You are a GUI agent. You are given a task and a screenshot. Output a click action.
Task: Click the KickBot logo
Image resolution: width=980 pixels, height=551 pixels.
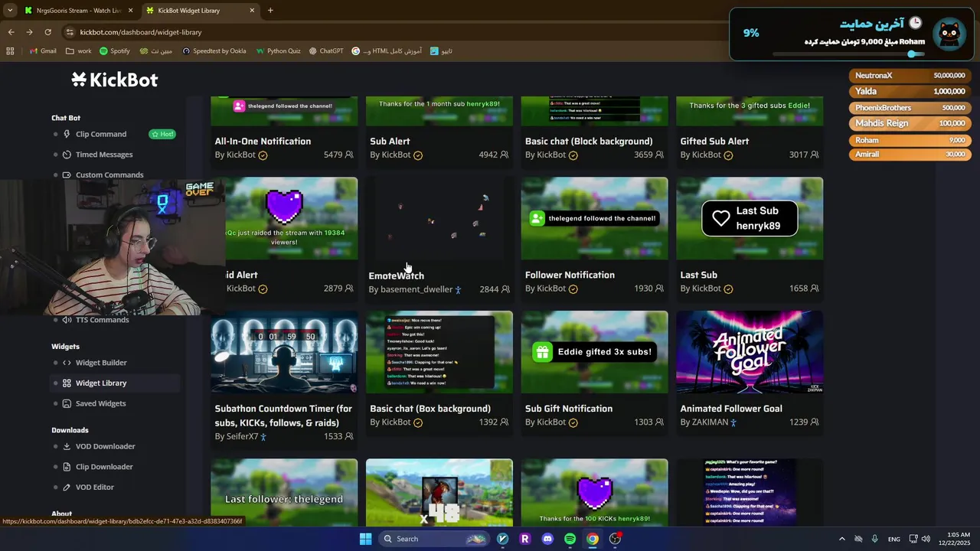pyautogui.click(x=114, y=80)
